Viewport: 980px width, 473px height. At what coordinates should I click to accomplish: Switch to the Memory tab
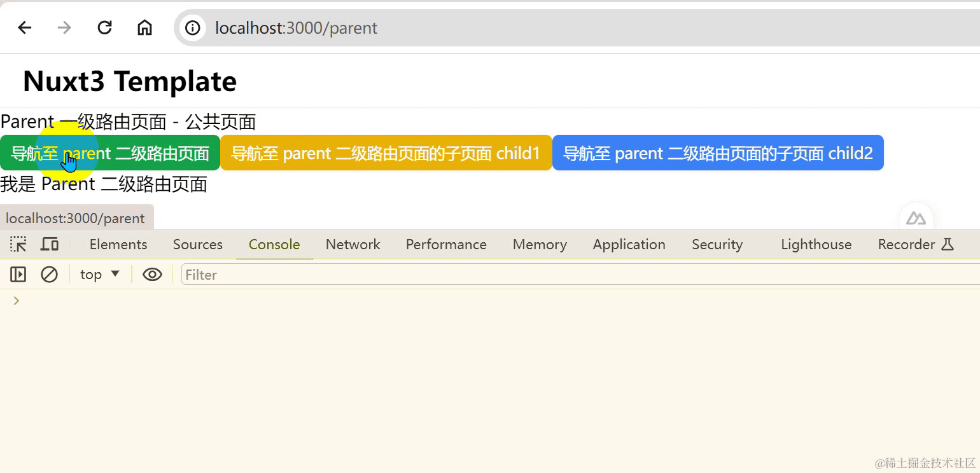540,245
